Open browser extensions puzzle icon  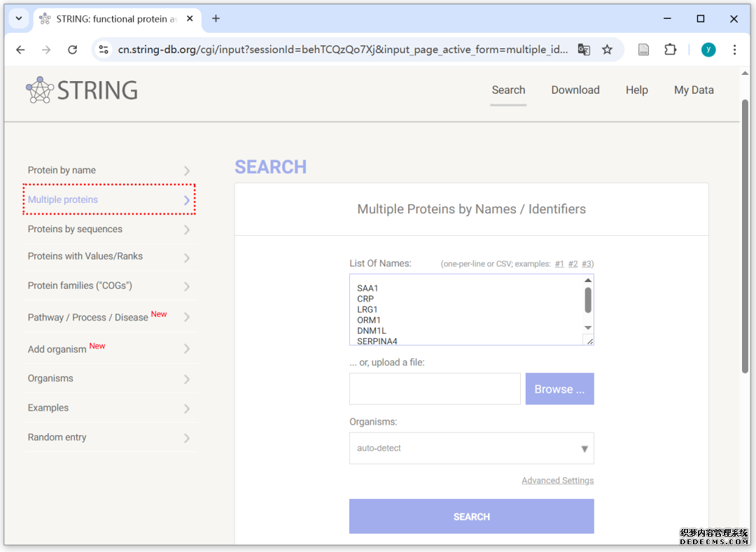(x=670, y=50)
